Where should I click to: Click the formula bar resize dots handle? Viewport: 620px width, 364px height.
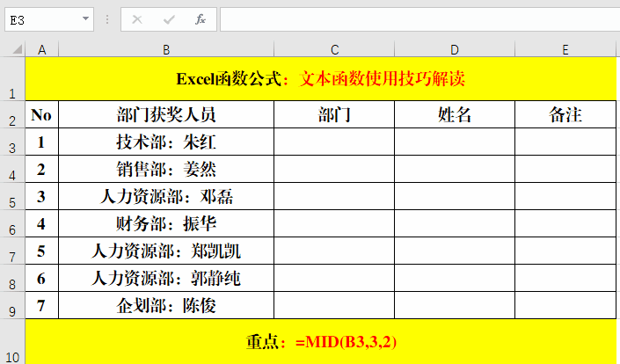point(107,19)
